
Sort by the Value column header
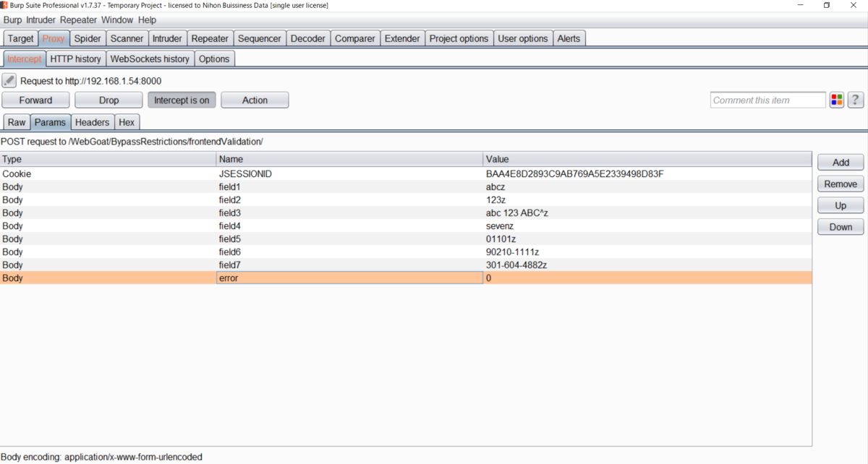(x=647, y=159)
